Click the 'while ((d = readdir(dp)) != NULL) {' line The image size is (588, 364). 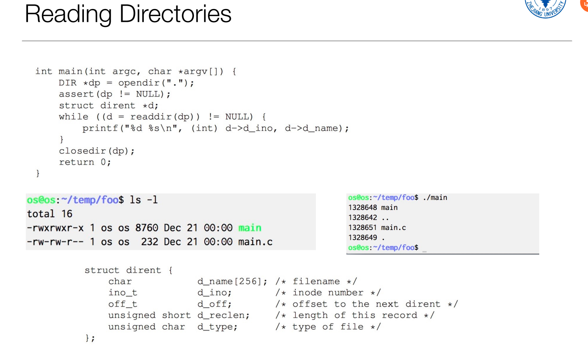162,117
